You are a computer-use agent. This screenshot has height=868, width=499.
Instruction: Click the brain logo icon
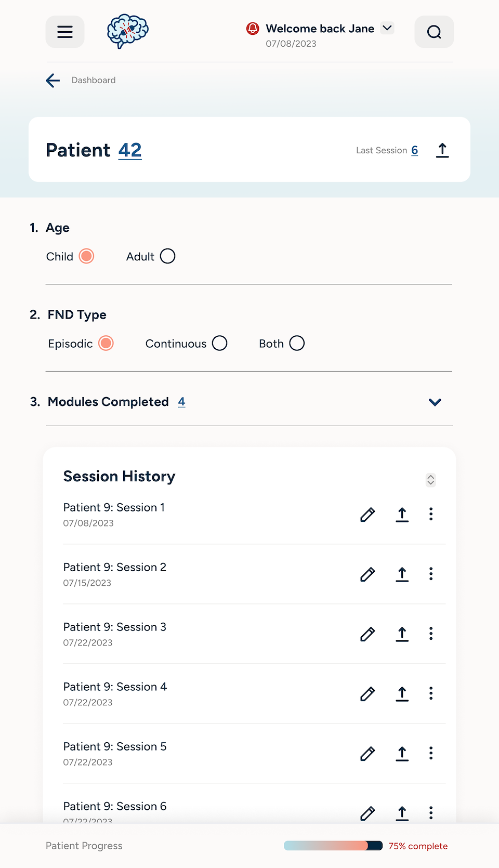pos(127,31)
